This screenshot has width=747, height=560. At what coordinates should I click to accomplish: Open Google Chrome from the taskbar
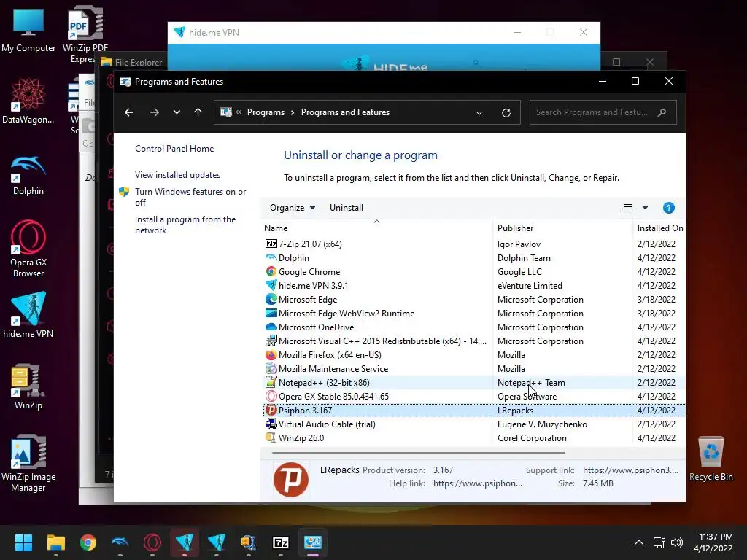88,542
